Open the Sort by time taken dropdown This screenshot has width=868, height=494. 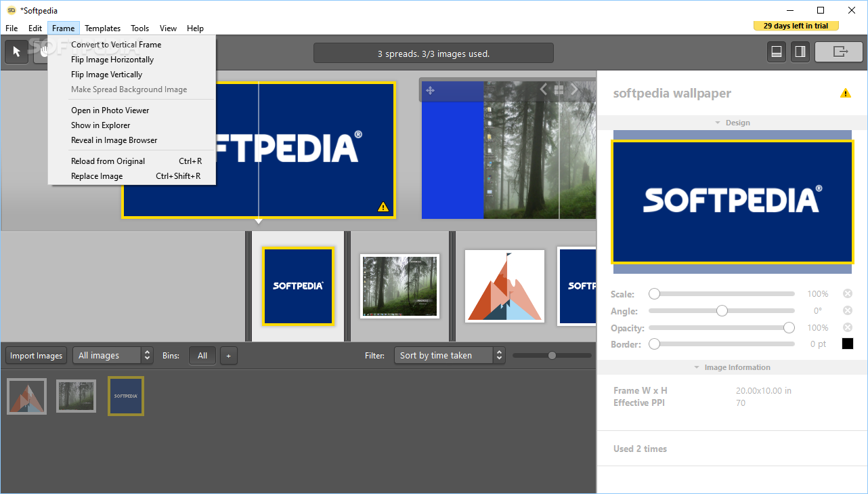[x=450, y=355]
